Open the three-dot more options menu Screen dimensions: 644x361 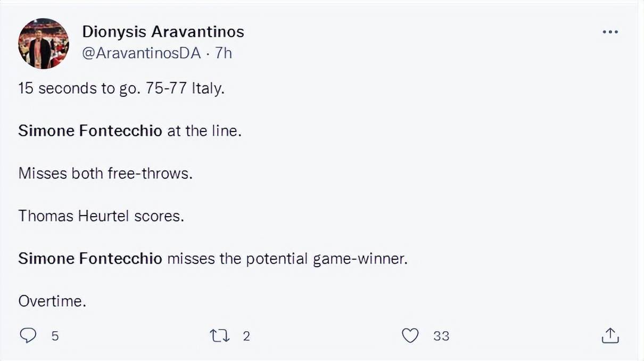point(610,32)
